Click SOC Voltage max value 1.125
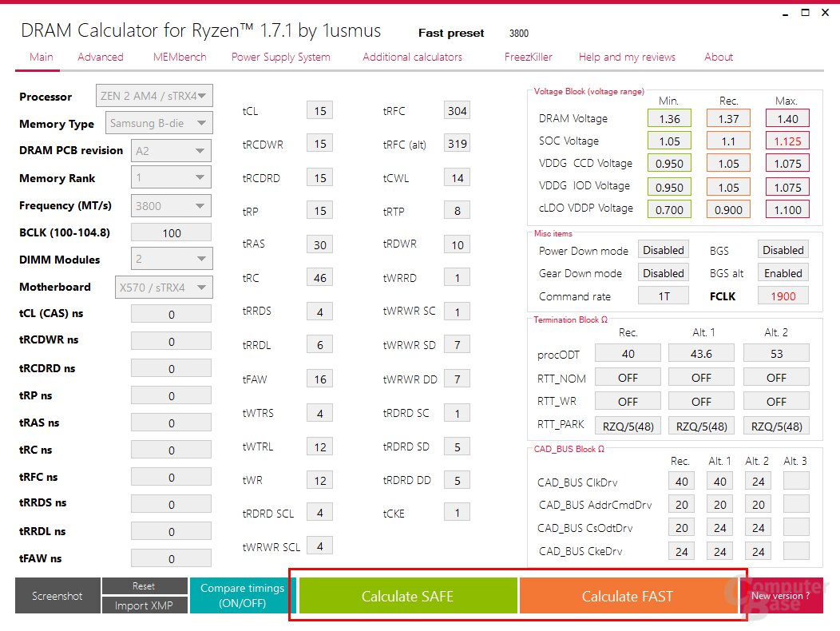Viewport: 840px width, 631px height. click(x=787, y=141)
